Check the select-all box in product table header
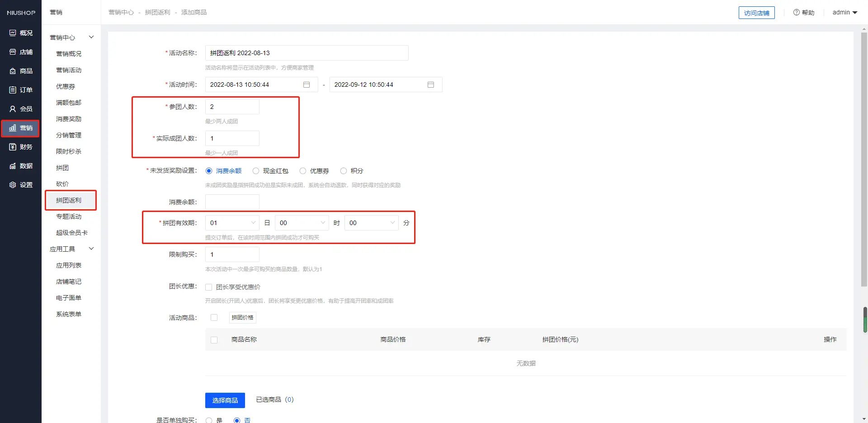 (x=214, y=340)
